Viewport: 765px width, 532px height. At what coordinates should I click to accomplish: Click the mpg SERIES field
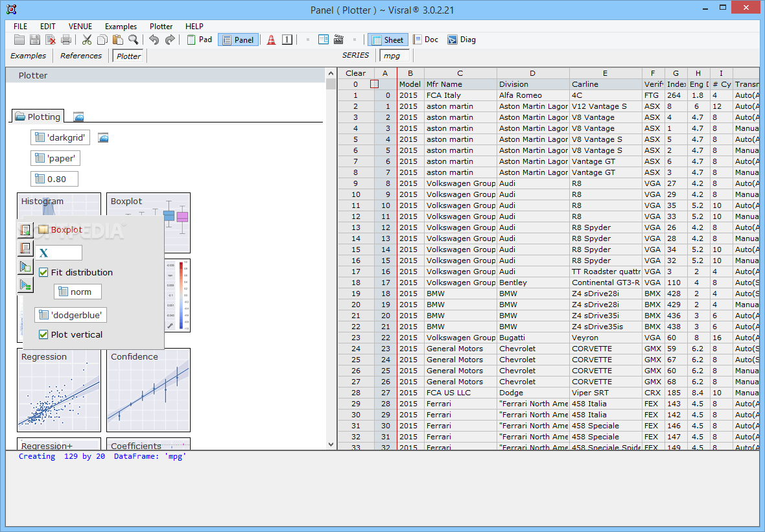pos(394,56)
